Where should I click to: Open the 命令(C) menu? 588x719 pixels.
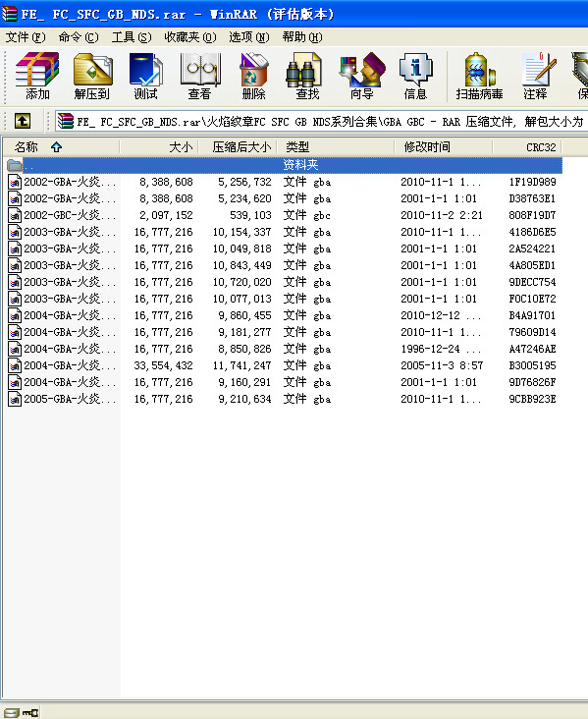click(79, 37)
